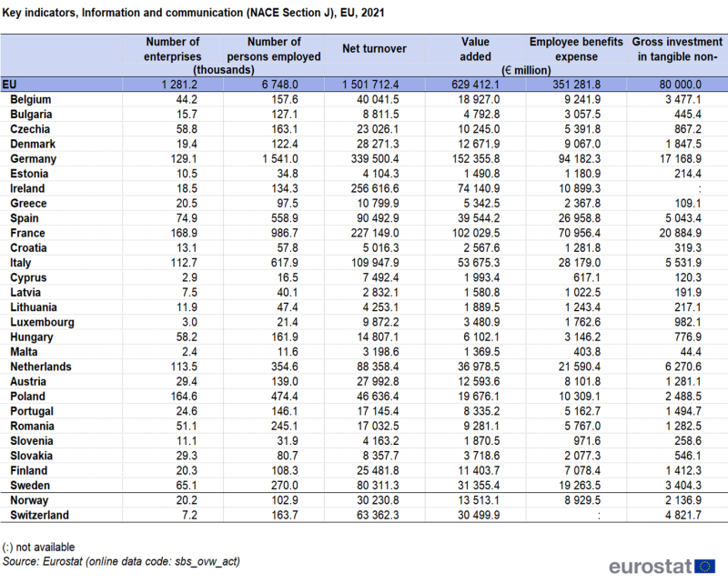This screenshot has width=728, height=583.
Task: Click the 'Switzerland' row label
Action: click(x=39, y=515)
